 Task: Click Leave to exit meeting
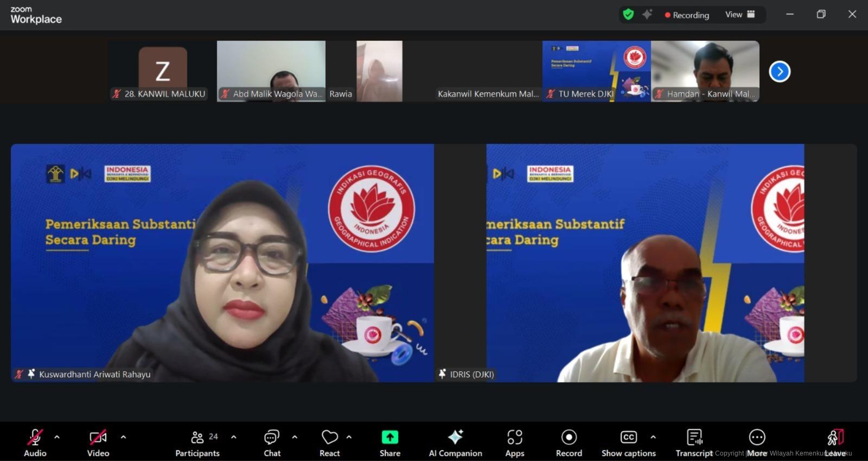tap(835, 437)
